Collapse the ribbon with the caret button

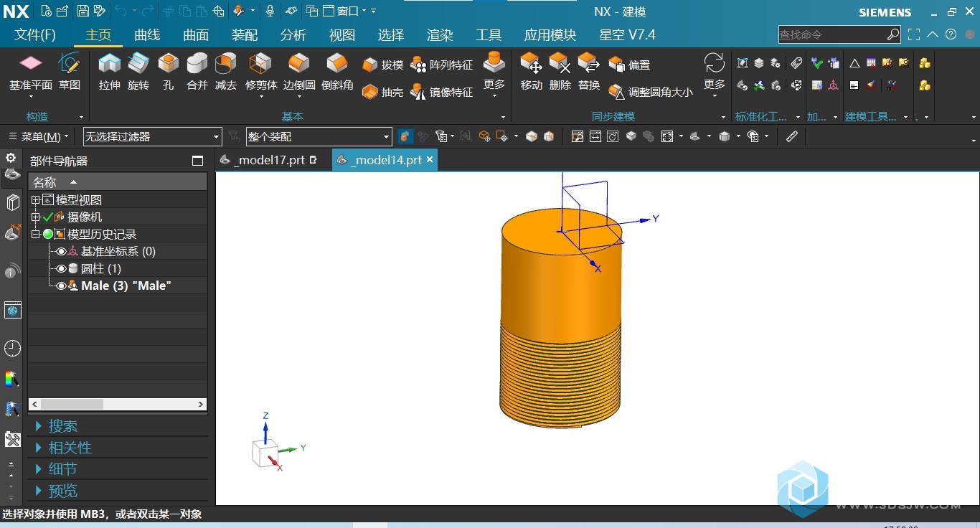pyautogui.click(x=933, y=34)
